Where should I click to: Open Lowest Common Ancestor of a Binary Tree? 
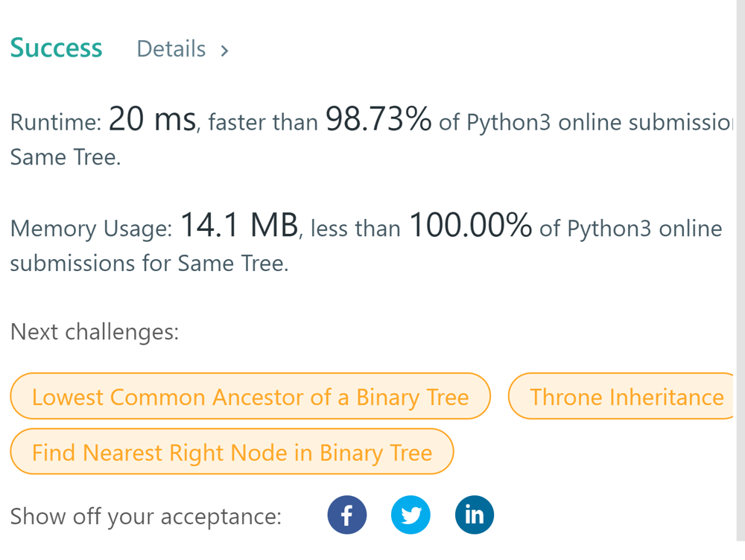tap(250, 397)
